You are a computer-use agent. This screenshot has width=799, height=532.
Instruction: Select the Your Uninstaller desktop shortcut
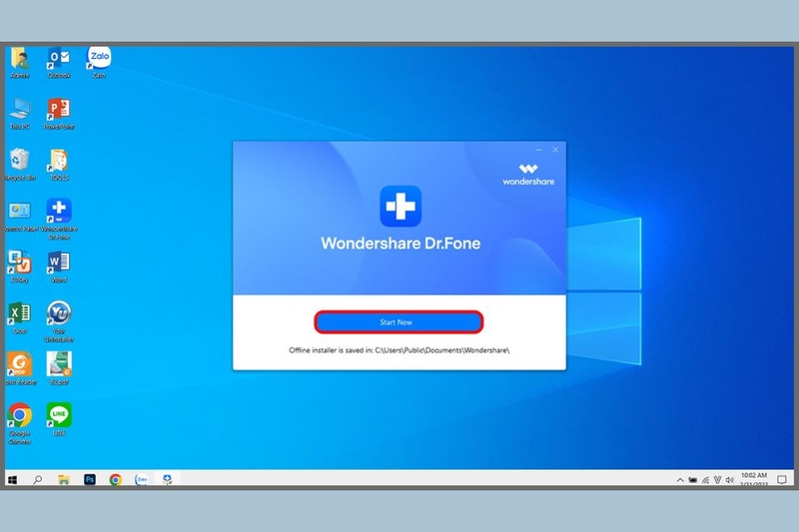coord(59,321)
